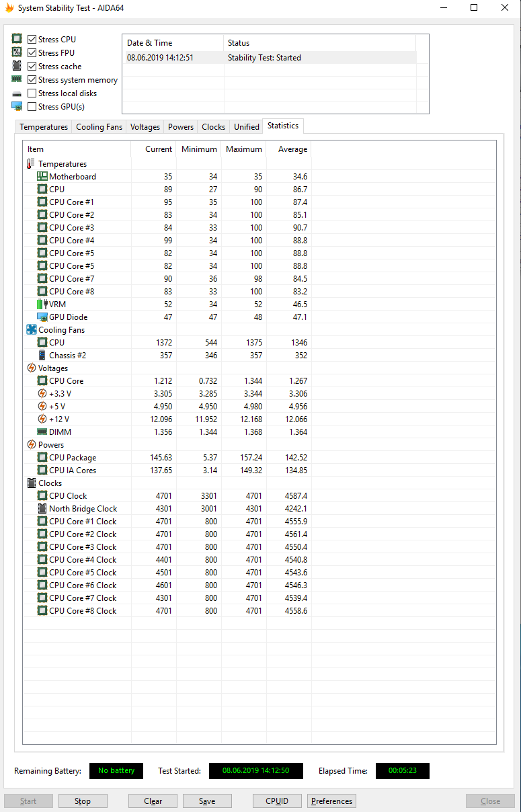Screen dimensions: 521x812
Task: Toggle the Stress FPU checkbox
Action: pos(32,53)
